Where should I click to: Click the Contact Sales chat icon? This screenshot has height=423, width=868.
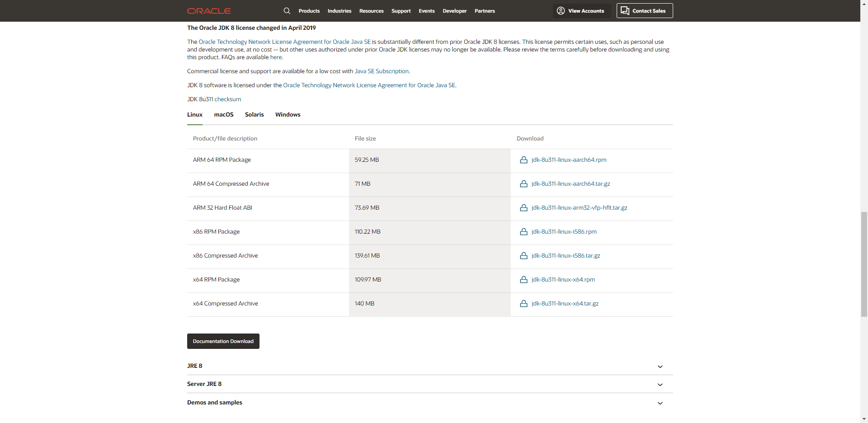click(625, 11)
